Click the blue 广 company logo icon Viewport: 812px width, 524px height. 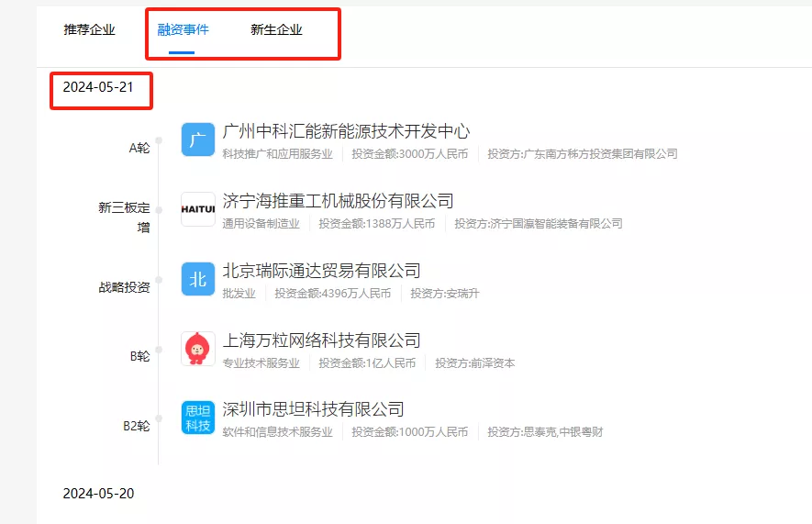(x=198, y=139)
